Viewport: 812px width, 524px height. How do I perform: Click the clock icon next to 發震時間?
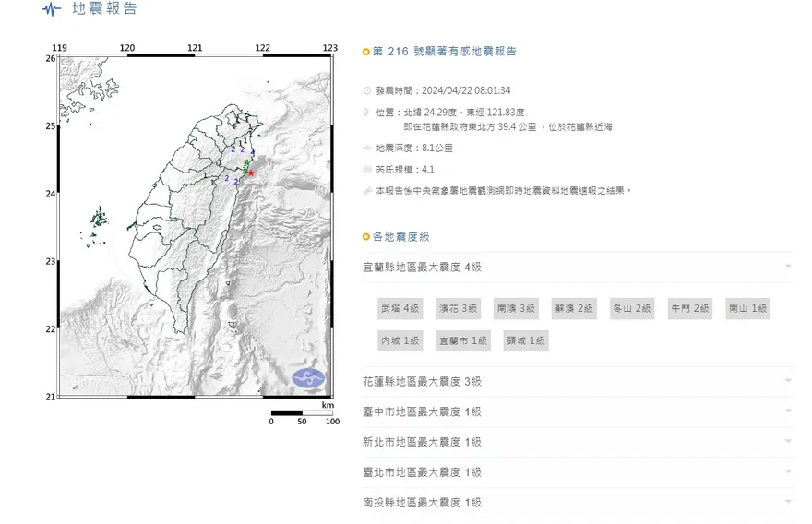pos(367,91)
